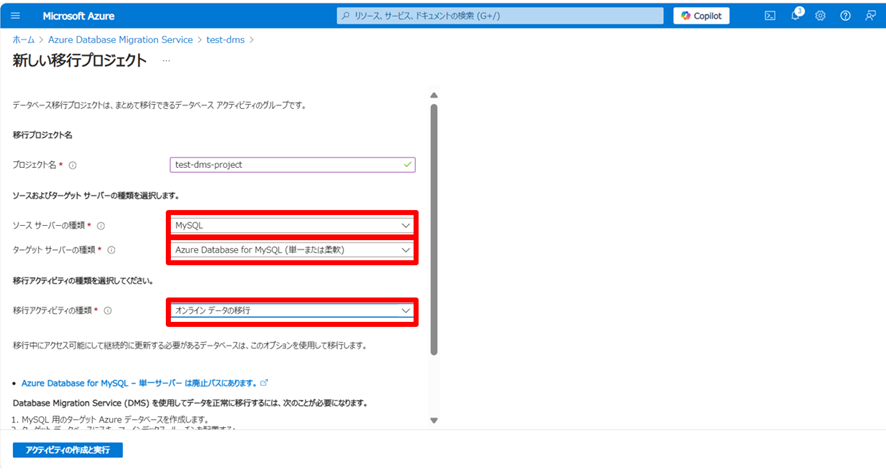The height and width of the screenshot is (476, 886).
Task: Open Cloud Shell from the top bar
Action: [770, 16]
